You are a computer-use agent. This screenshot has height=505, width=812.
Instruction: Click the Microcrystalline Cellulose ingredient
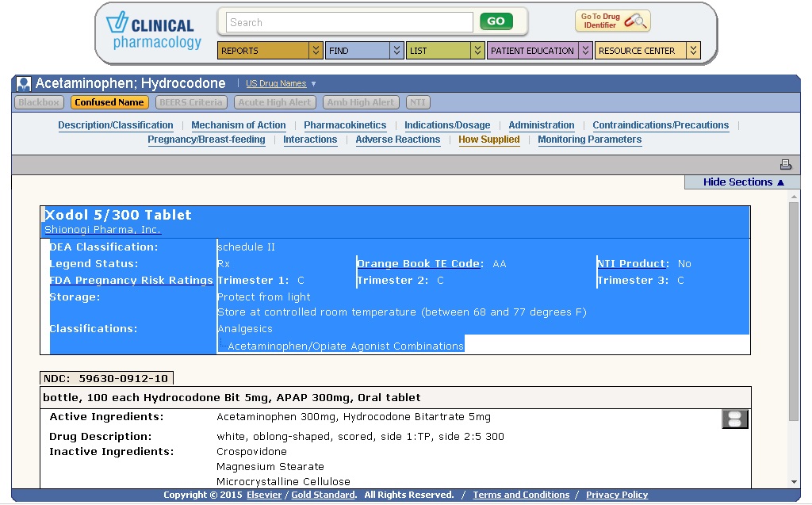pos(283,482)
